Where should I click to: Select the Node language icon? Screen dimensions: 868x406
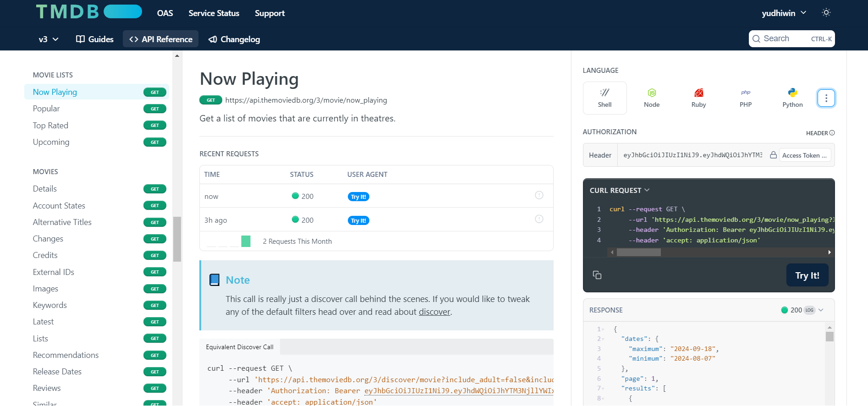(x=652, y=98)
